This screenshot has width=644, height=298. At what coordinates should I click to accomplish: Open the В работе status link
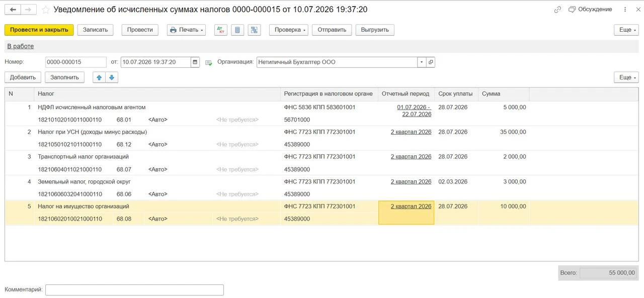tap(21, 46)
